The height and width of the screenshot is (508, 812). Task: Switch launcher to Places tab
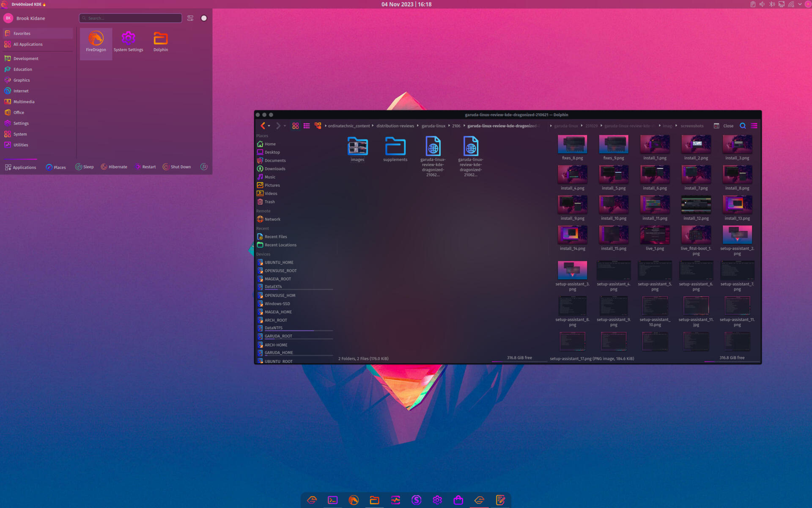click(56, 167)
